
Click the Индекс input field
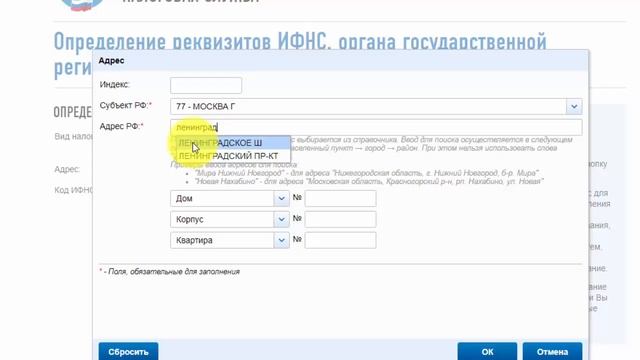[206, 85]
